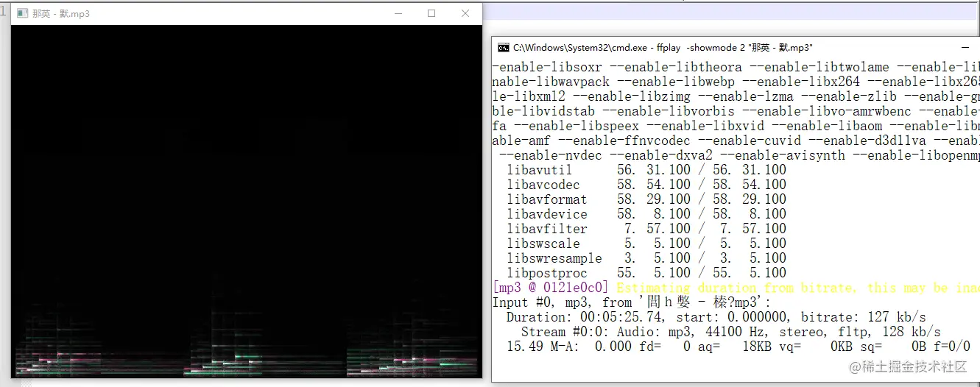Close the 那英 - 默.mp3 player window
Image resolution: width=980 pixels, height=387 pixels.
click(465, 13)
